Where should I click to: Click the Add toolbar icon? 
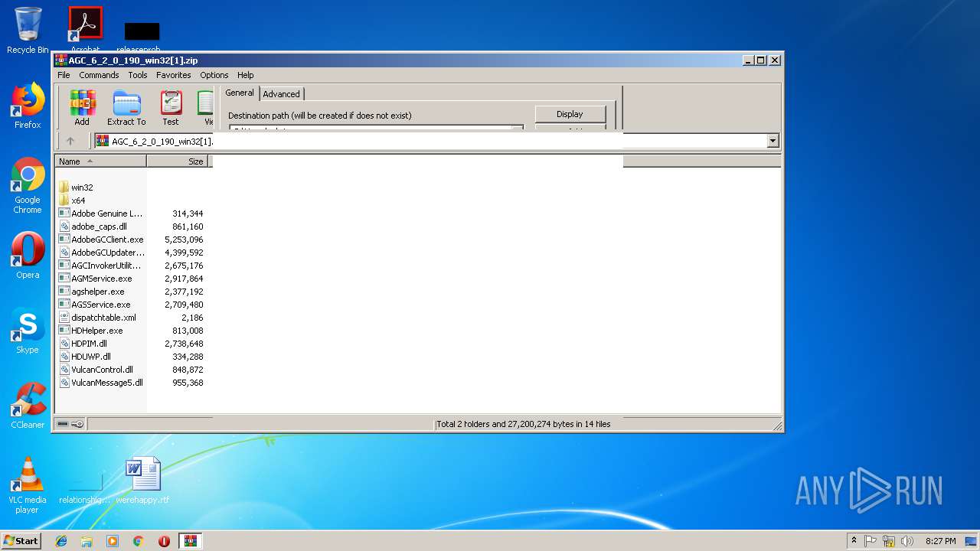[x=82, y=108]
